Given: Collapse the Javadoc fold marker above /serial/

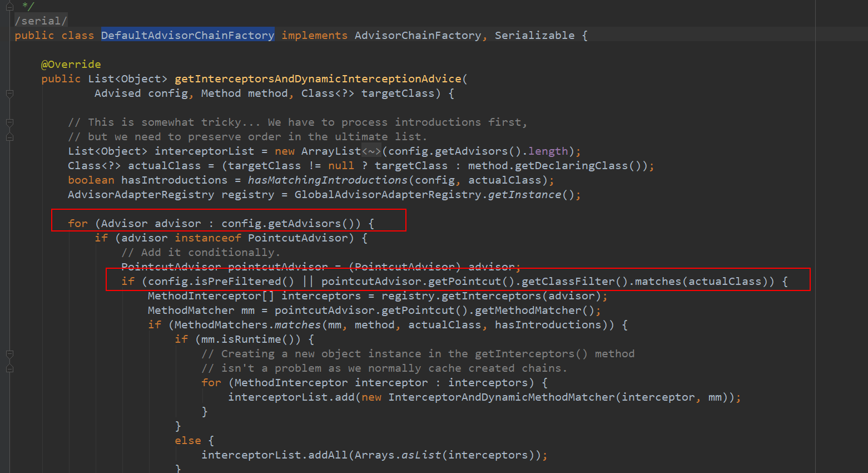Looking at the screenshot, I should point(9,6).
